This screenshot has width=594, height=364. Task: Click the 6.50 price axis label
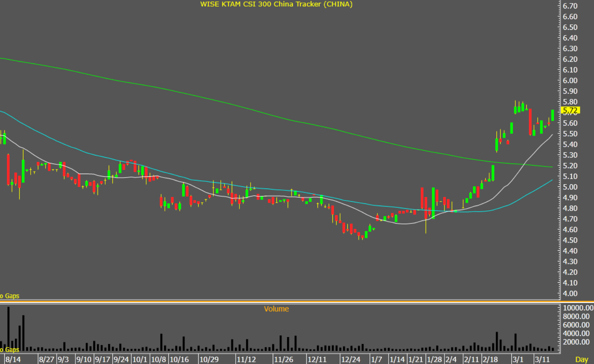570,27
